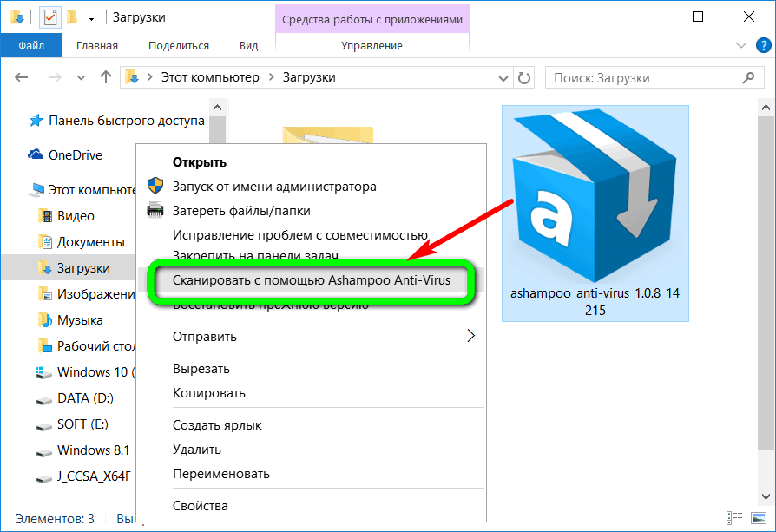
Task: Open Рабочий стол in the sidebar
Action: (x=87, y=346)
